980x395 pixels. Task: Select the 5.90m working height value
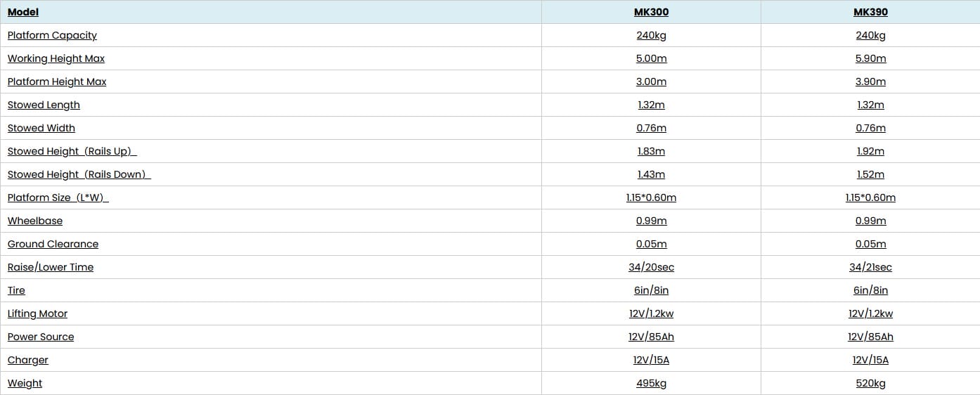pyautogui.click(x=870, y=58)
